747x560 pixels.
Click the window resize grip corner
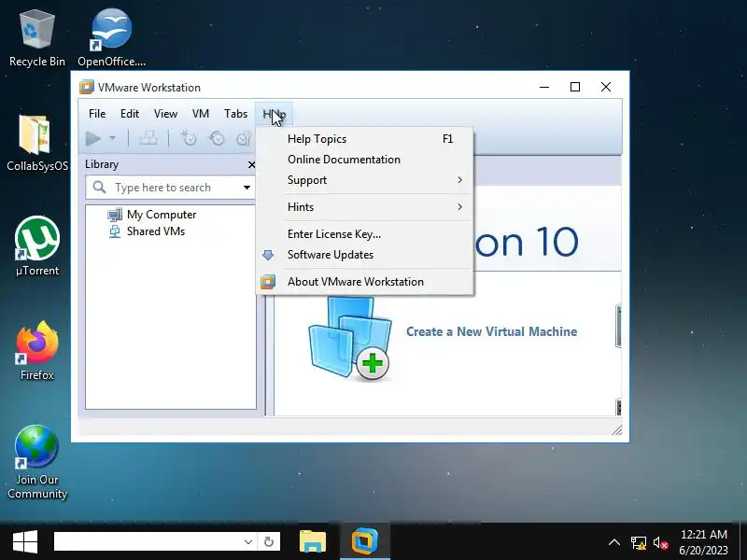(x=616, y=430)
